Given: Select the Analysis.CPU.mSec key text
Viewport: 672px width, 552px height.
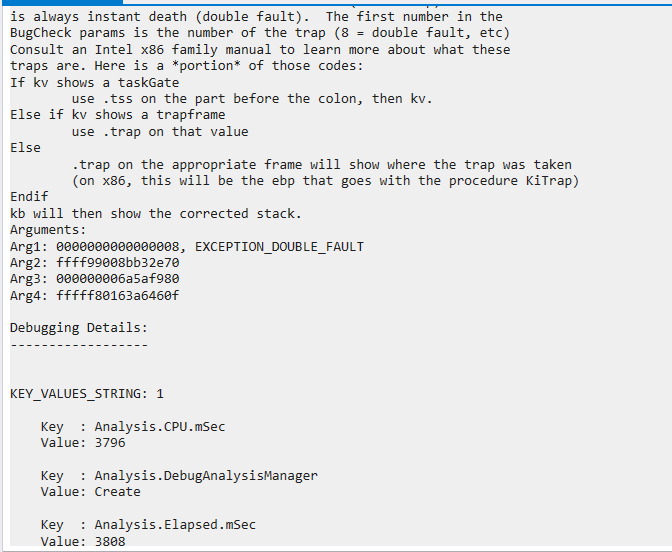Looking at the screenshot, I should [160, 427].
